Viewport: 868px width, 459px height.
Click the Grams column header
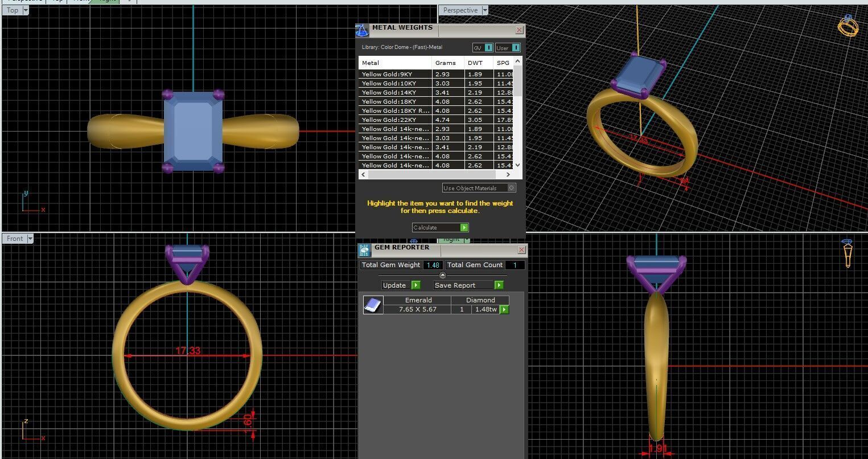click(x=449, y=63)
